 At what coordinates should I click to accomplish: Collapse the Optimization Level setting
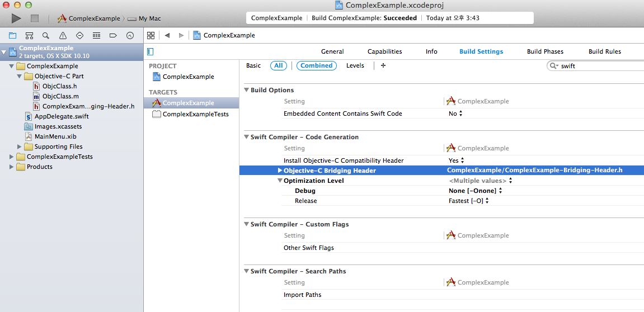click(280, 181)
